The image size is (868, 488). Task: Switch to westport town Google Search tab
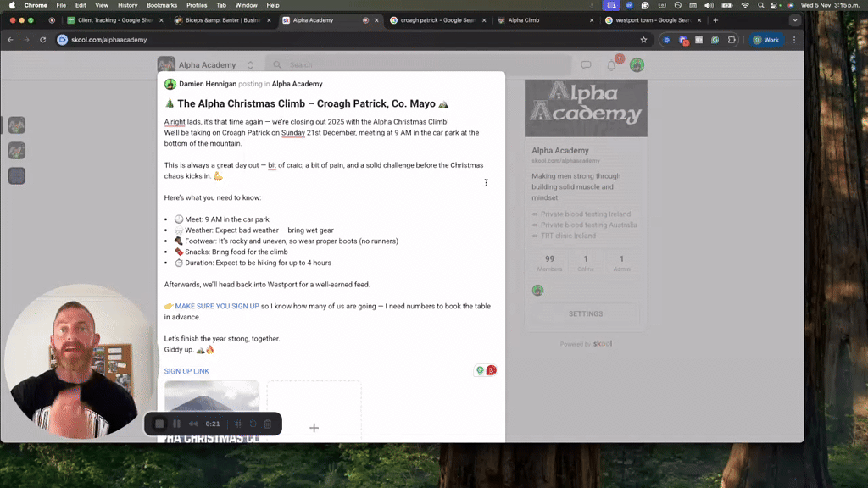(653, 20)
